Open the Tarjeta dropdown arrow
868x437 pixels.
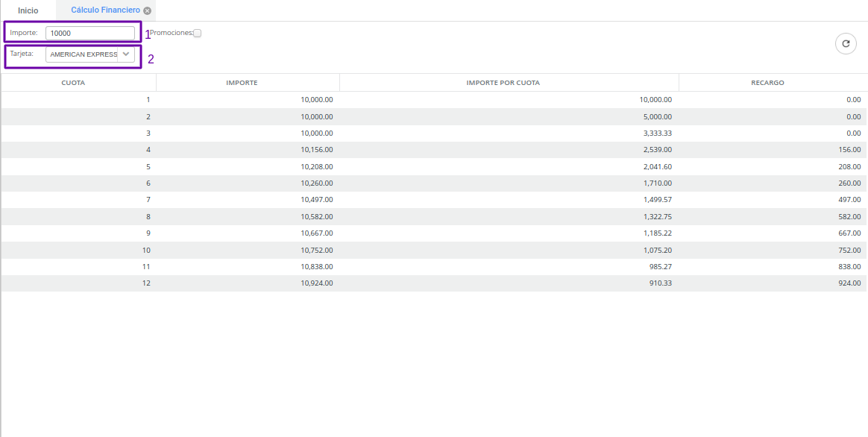[x=126, y=54]
